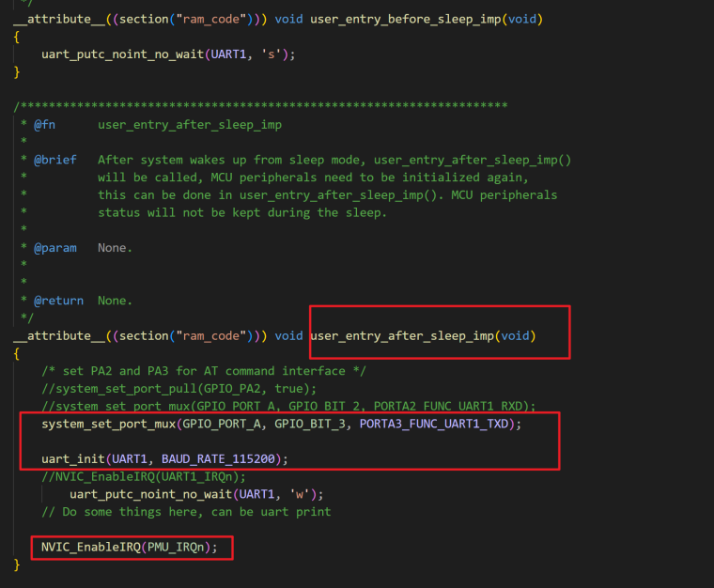Click NVIC_EnableIRQ in the last uncommented line
This screenshot has height=588, width=714.
click(x=89, y=547)
